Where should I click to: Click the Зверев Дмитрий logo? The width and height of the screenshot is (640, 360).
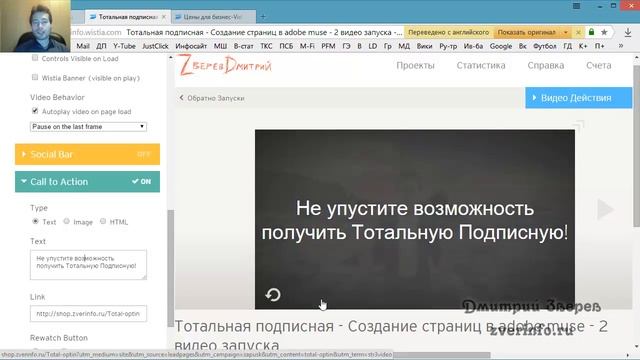(225, 66)
